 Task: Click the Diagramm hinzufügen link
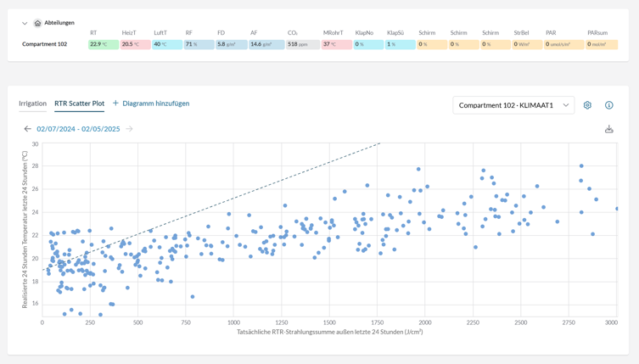(155, 104)
